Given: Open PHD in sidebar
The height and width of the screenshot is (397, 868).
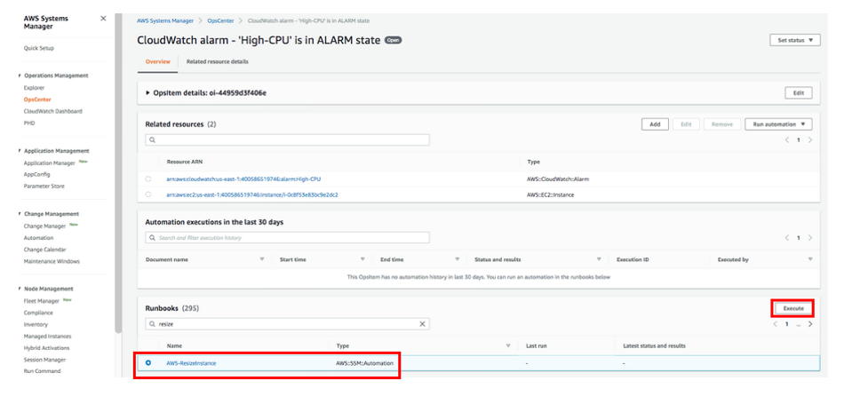Looking at the screenshot, I should coord(29,123).
